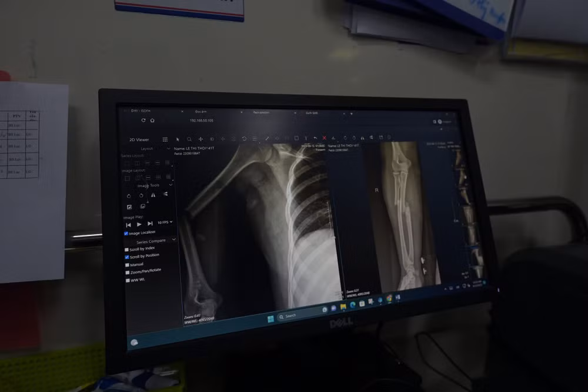Enable the Manual checkbox
588x392 pixels.
(127, 265)
